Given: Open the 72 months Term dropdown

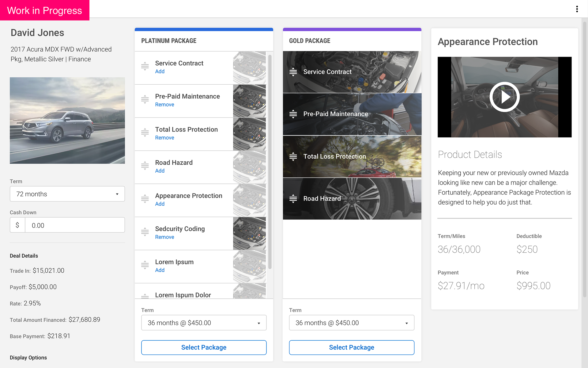Looking at the screenshot, I should (x=67, y=194).
